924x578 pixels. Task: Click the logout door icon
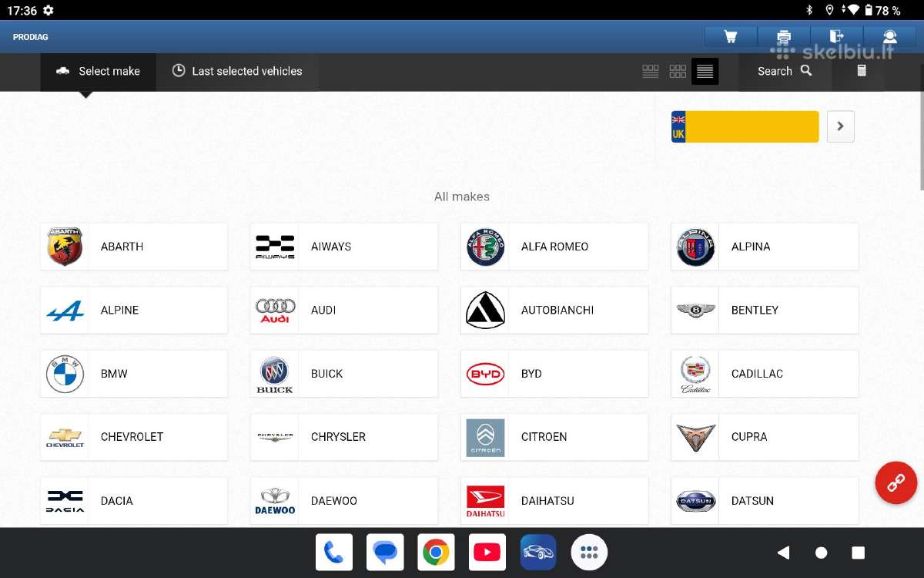[x=836, y=36]
